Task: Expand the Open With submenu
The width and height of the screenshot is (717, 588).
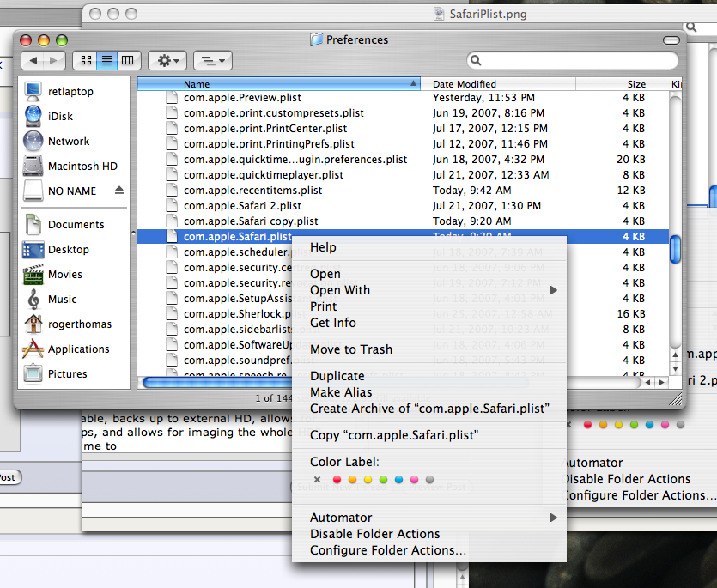Action: click(429, 290)
